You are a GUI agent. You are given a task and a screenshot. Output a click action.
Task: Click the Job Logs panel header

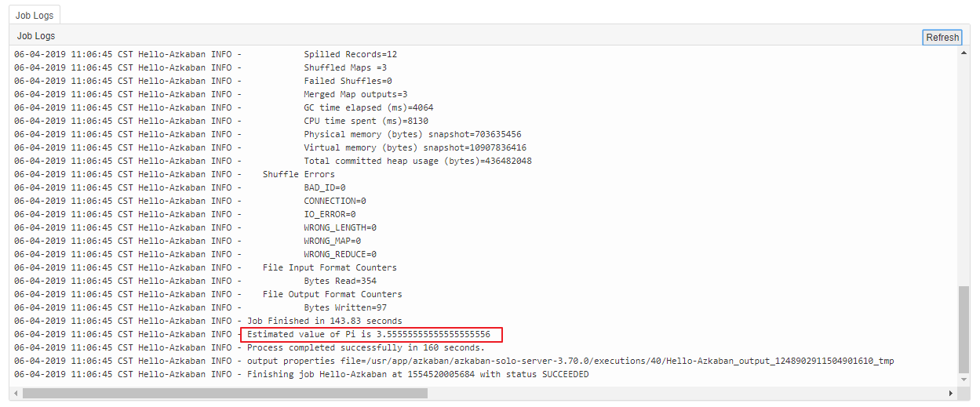[x=36, y=36]
